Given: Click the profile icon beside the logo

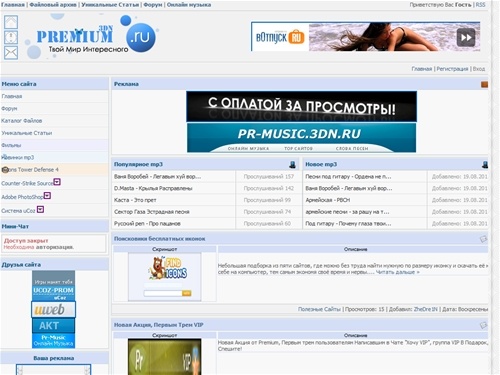Looking at the screenshot, I should click(11, 37).
